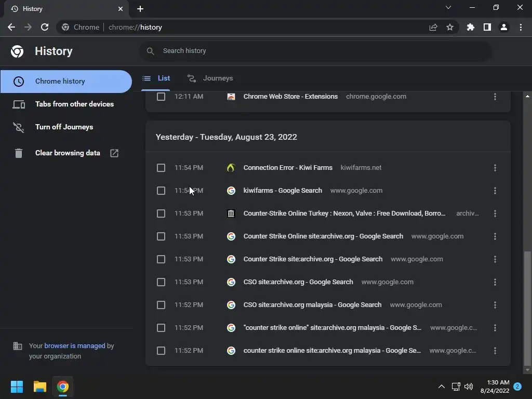Image resolution: width=532 pixels, height=399 pixels.
Task: Open actions menu for Counter Strike Online site:archive.org
Action: pyautogui.click(x=495, y=236)
